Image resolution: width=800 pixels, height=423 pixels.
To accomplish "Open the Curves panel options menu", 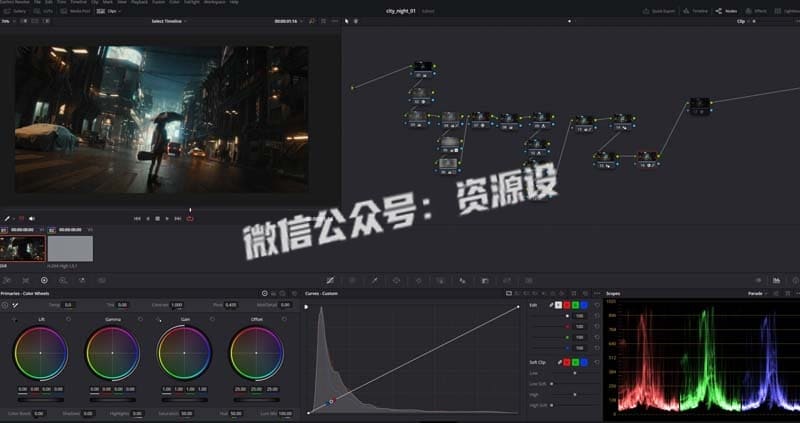I will click(597, 293).
